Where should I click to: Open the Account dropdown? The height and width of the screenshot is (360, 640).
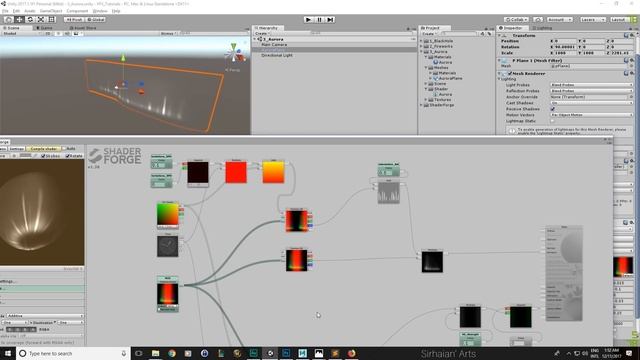pos(560,19)
